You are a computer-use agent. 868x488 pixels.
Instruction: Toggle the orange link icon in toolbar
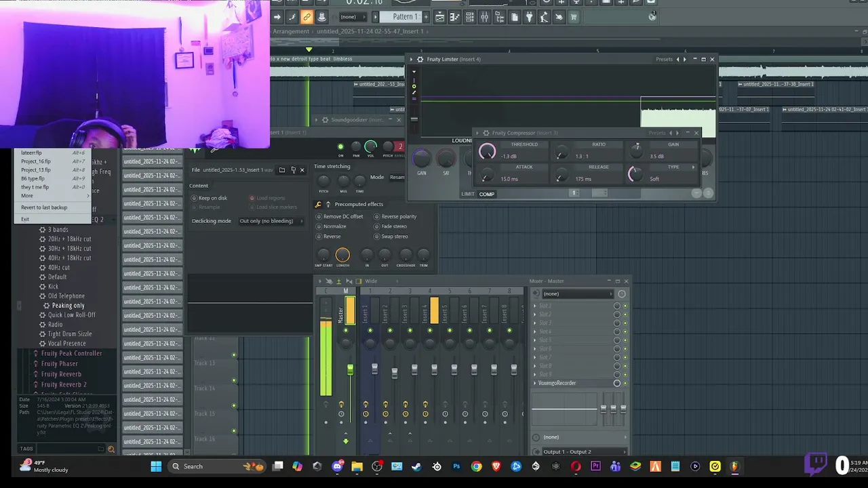[307, 17]
